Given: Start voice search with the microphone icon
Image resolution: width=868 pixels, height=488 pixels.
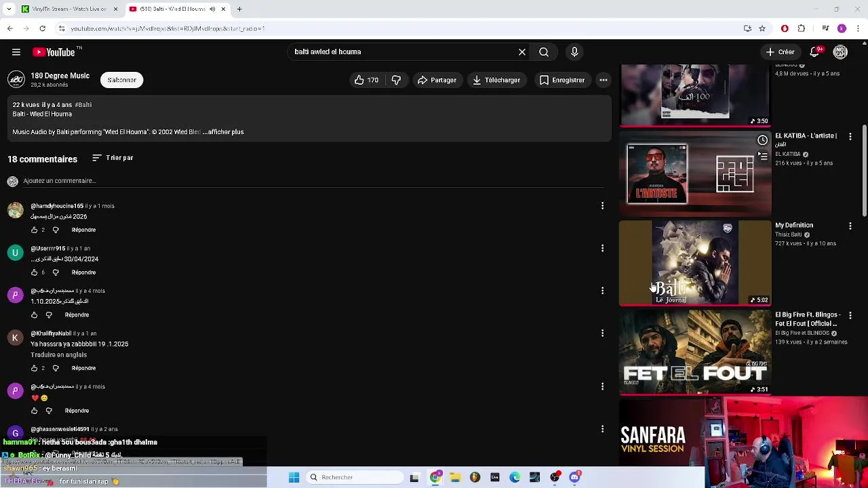Looking at the screenshot, I should click(574, 52).
